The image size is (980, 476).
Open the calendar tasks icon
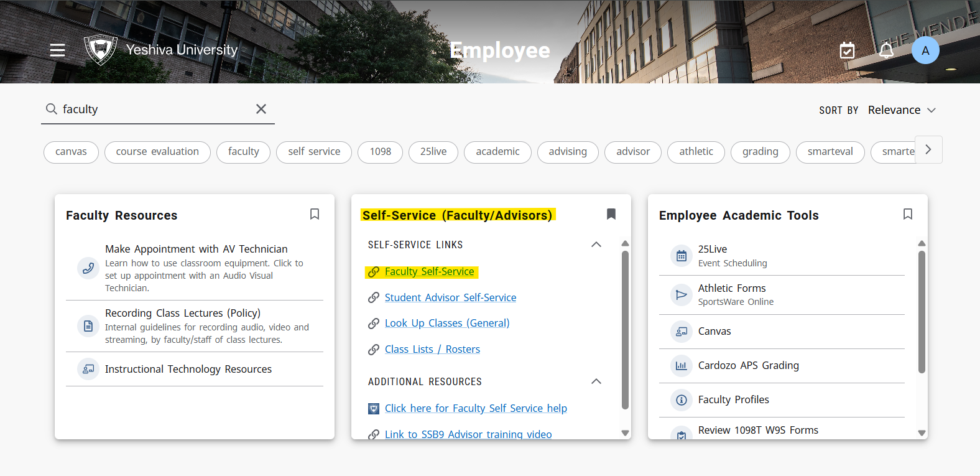point(847,50)
